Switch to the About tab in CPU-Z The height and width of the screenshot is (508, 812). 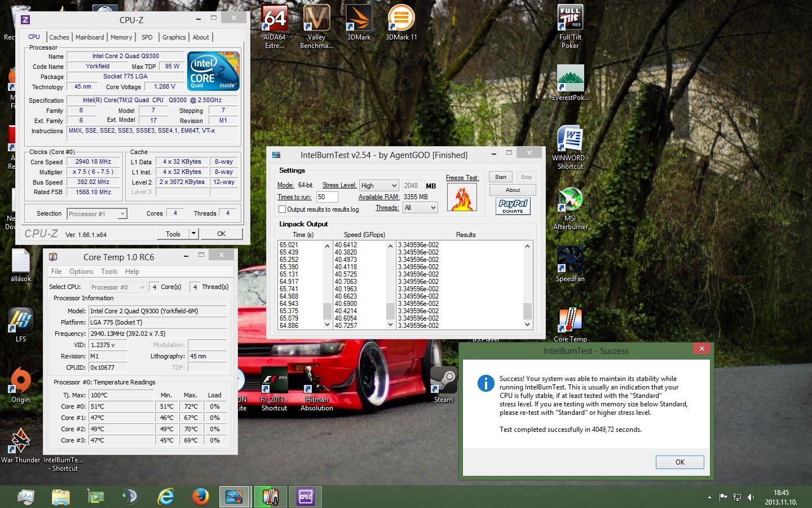[x=201, y=37]
